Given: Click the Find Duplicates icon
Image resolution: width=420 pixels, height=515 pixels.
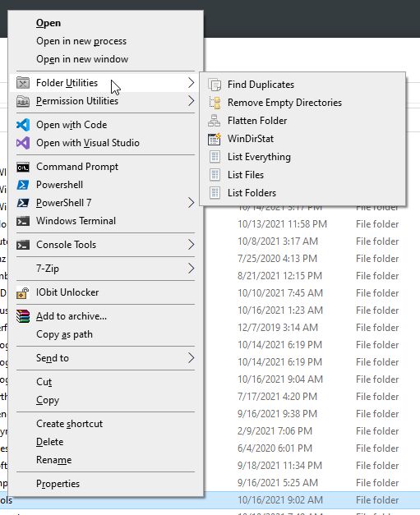Looking at the screenshot, I should (x=215, y=85).
